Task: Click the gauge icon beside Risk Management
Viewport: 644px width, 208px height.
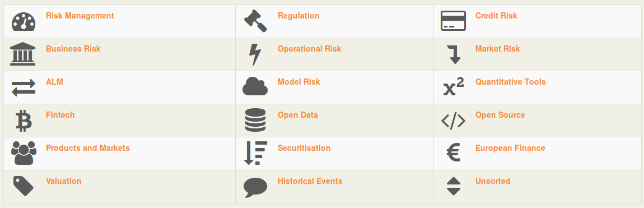Action: coord(24,21)
